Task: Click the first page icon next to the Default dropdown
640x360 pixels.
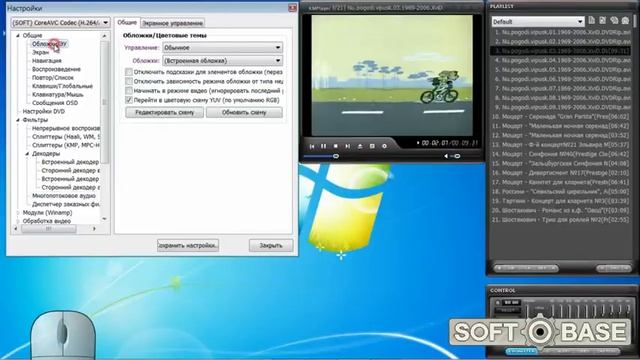Action: coord(591,21)
